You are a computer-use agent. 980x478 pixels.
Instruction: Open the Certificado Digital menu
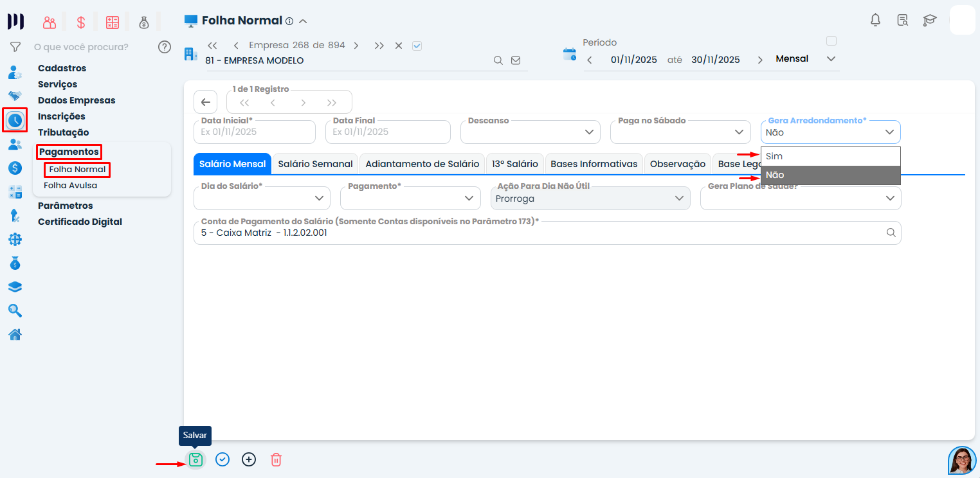[80, 222]
